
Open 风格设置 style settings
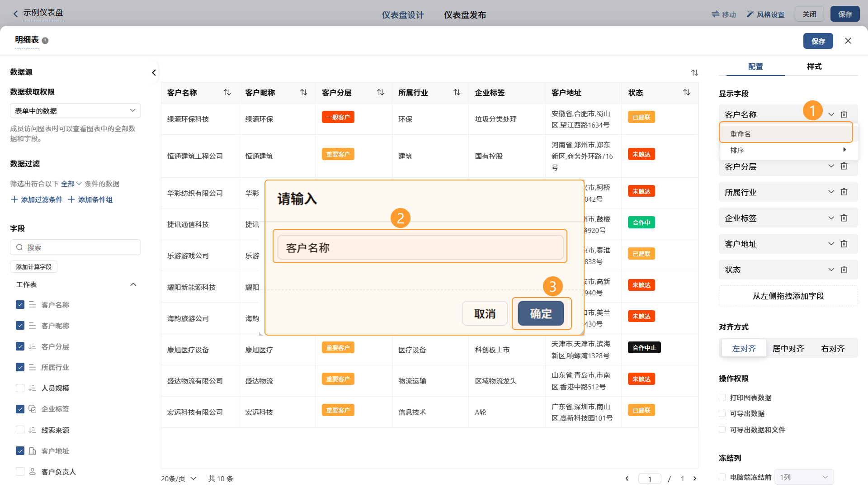pos(765,14)
